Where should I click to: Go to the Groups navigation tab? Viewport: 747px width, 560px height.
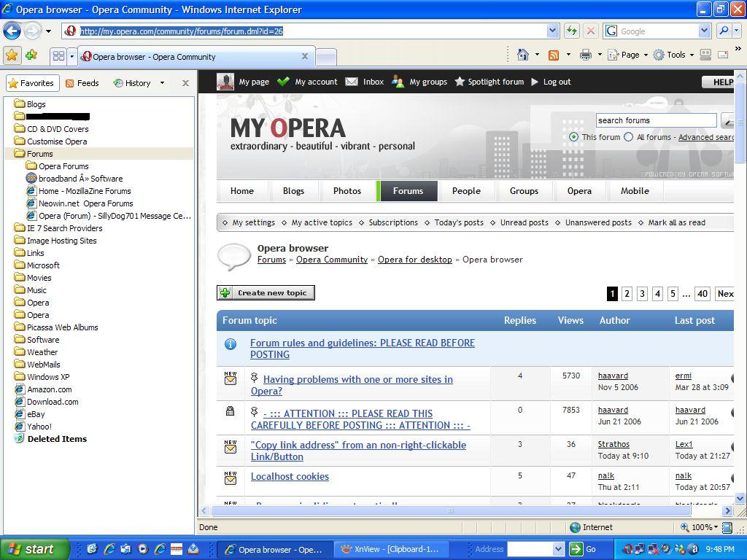[x=524, y=191]
